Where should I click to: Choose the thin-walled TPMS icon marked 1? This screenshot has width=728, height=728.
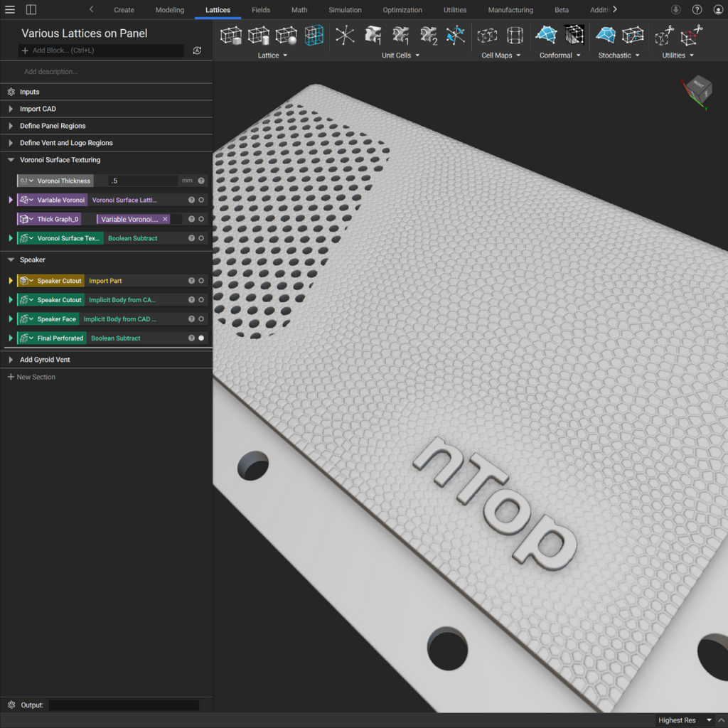tap(400, 36)
